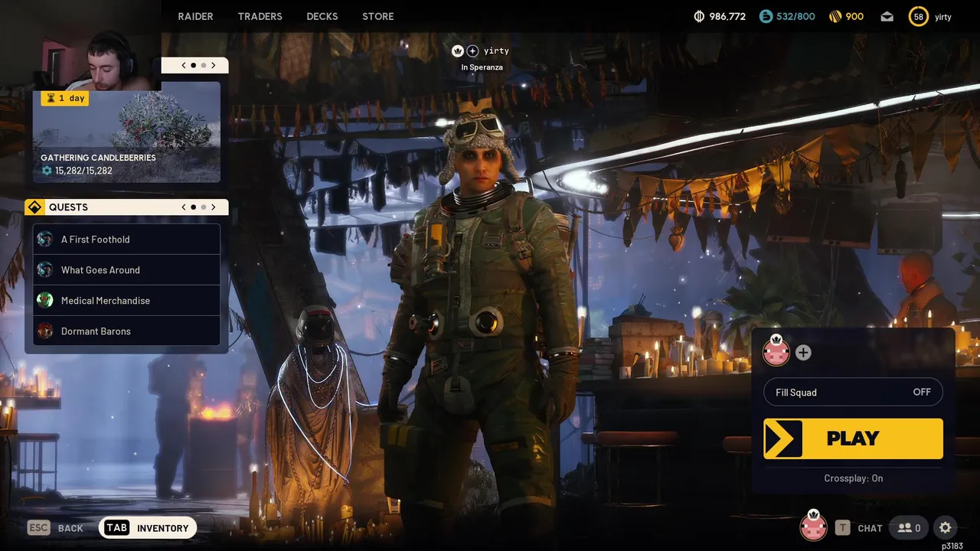The height and width of the screenshot is (551, 980).
Task: Open the Raider menu
Action: tap(195, 16)
